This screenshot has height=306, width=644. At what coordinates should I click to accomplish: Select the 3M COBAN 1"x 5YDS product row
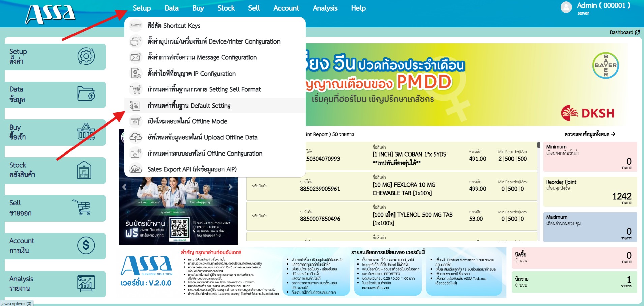(392, 156)
